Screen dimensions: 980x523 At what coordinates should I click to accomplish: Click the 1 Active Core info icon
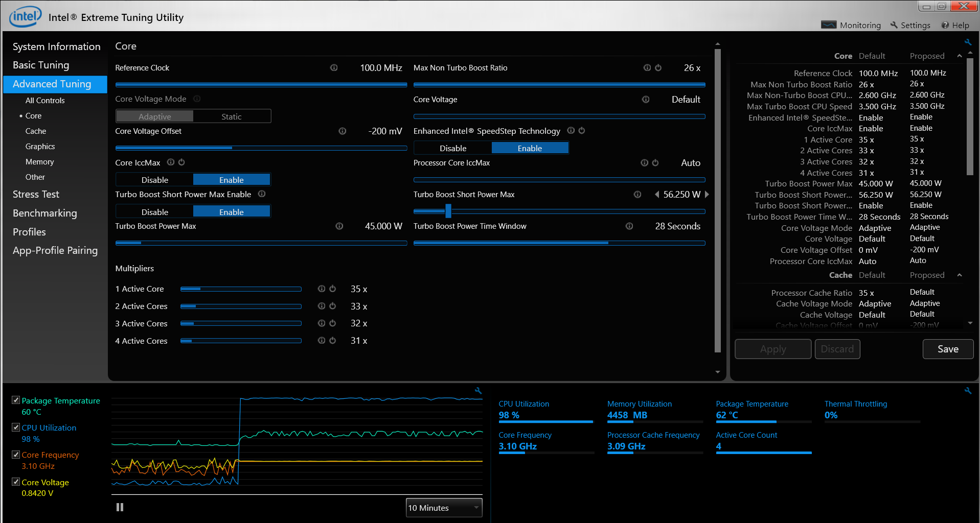tap(322, 289)
